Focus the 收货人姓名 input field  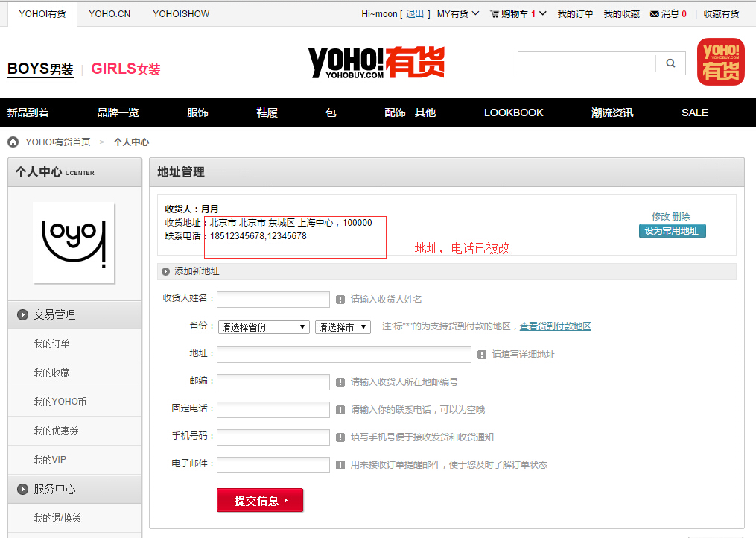tap(273, 299)
